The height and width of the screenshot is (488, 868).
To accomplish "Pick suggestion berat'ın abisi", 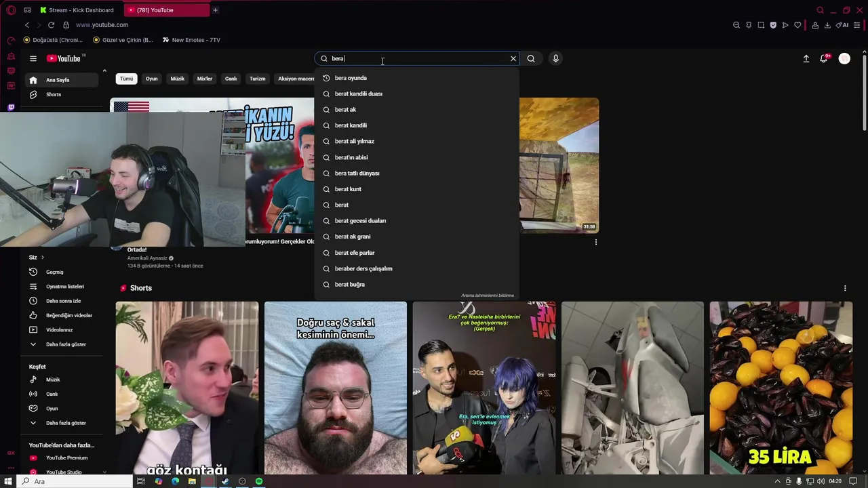I will click(x=417, y=157).
